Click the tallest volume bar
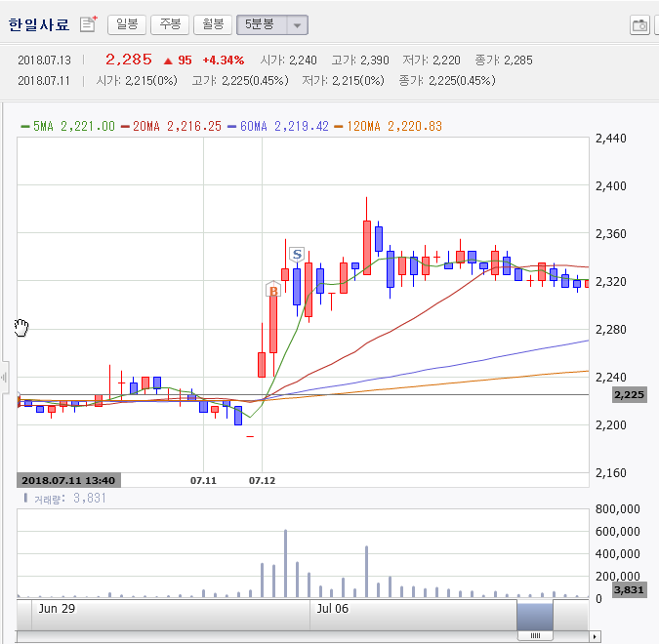Screen dimensions: 659x644 (285, 563)
